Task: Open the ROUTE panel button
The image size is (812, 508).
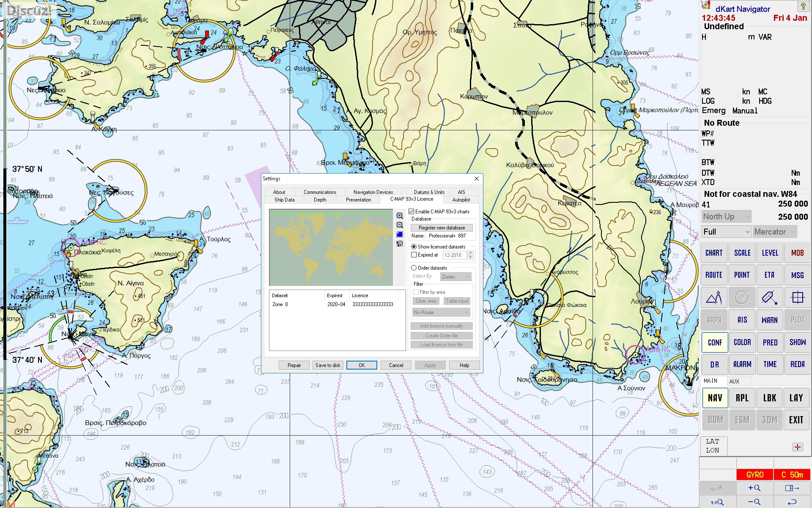Action: tap(714, 275)
